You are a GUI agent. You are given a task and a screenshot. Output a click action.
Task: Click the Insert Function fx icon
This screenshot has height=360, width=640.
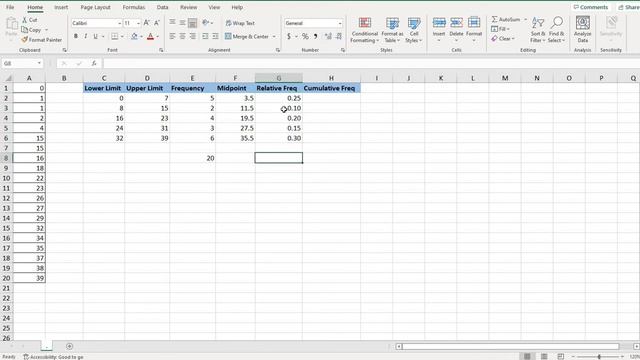tap(94, 63)
